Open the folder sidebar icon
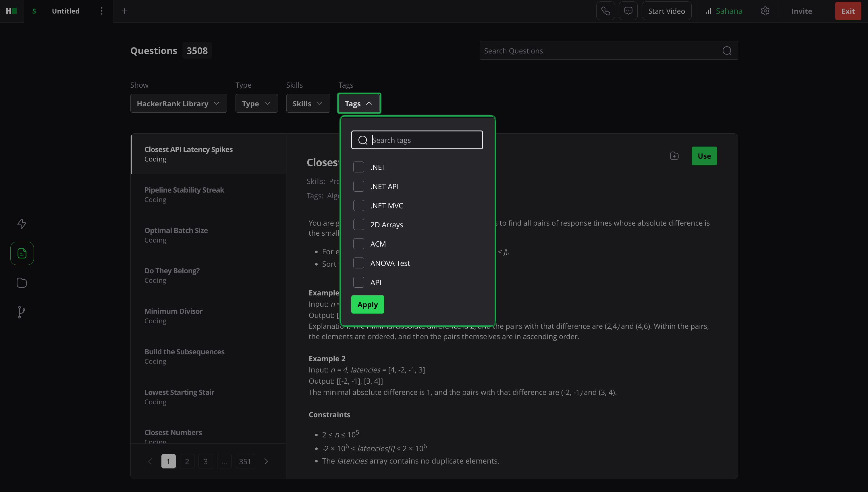 (x=22, y=282)
